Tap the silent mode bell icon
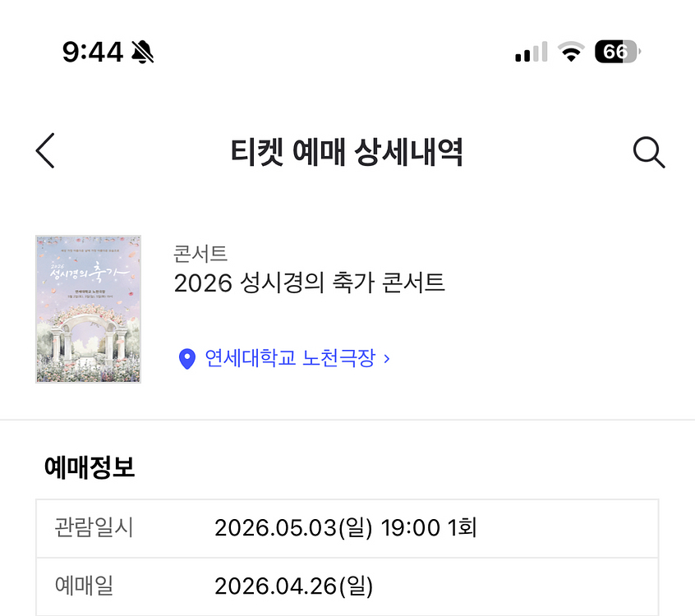Screen dimensions: 695x616 pos(142,53)
